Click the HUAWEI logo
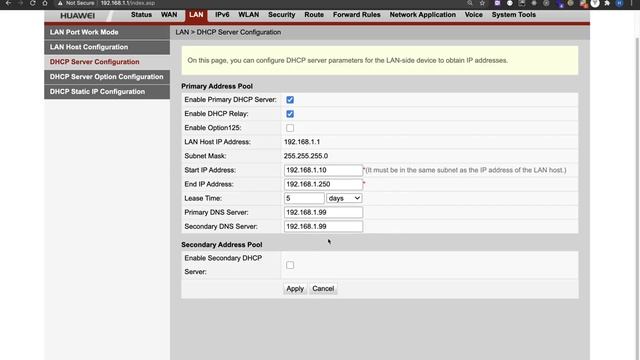Viewport: 640px width, 360px height. pos(78,16)
